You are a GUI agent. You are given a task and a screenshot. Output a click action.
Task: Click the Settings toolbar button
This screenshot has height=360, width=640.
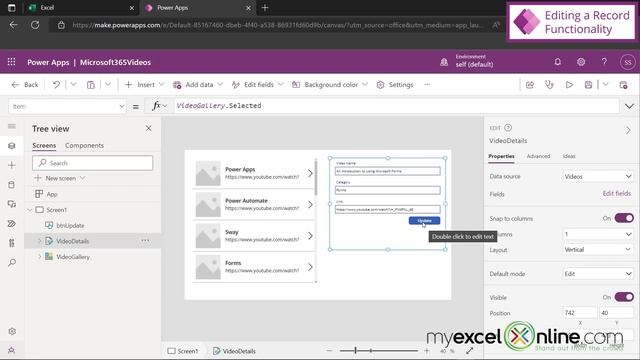395,84
